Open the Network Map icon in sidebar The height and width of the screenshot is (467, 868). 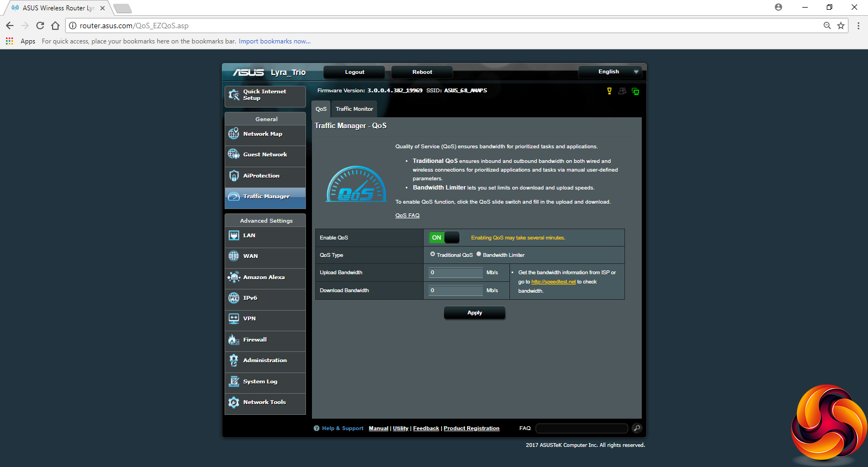click(x=234, y=134)
